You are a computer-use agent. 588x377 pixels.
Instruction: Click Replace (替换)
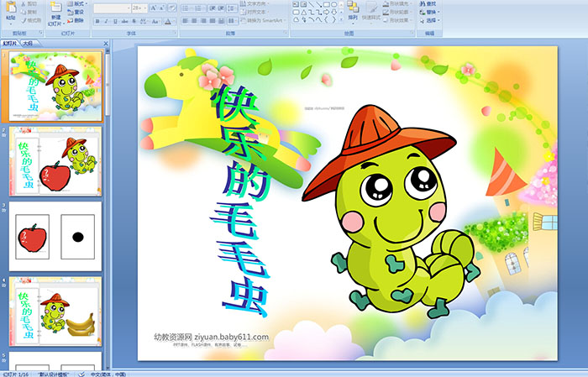tap(429, 12)
